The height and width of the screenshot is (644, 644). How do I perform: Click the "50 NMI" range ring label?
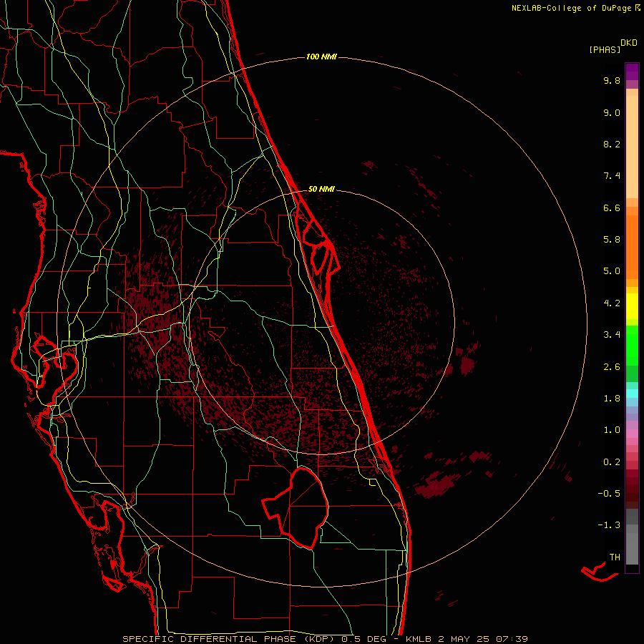click(x=321, y=189)
